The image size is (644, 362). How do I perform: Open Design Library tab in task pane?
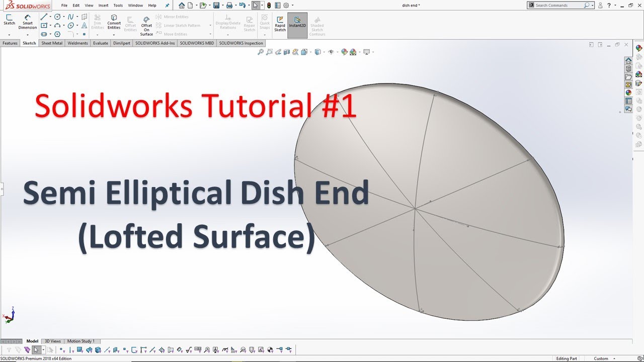(628, 69)
